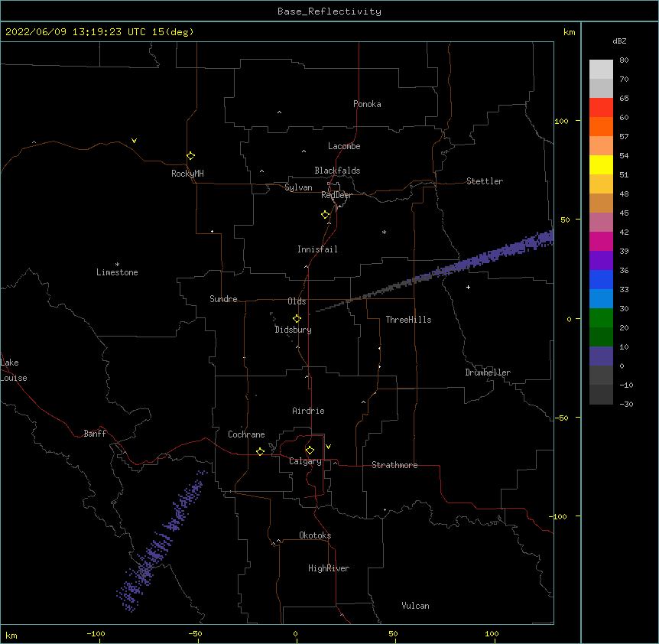Select the yellow diamond marker south of RedDeer
The image size is (659, 644).
[326, 215]
